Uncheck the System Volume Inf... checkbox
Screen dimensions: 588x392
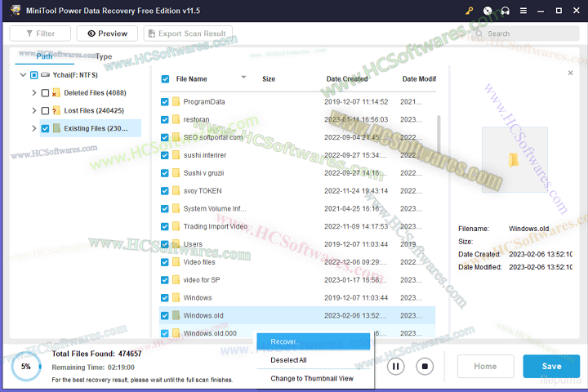coord(165,208)
